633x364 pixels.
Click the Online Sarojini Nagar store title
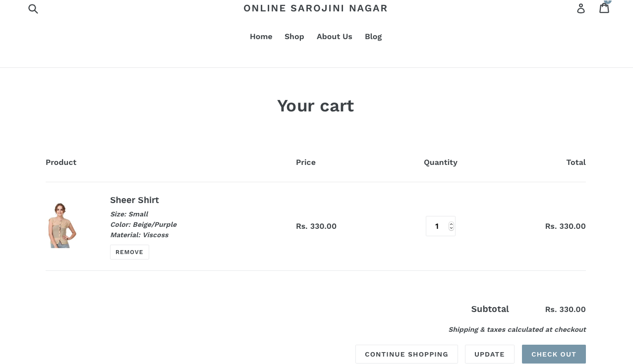click(315, 8)
